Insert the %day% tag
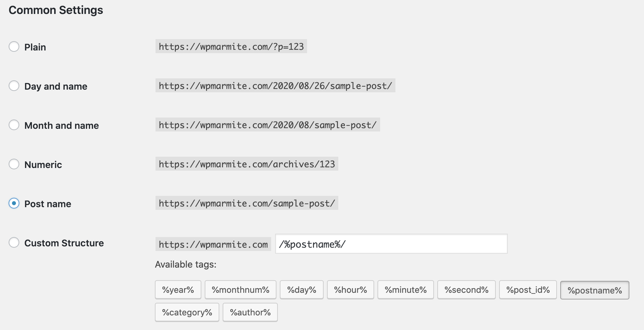This screenshot has width=644, height=330. 301,289
